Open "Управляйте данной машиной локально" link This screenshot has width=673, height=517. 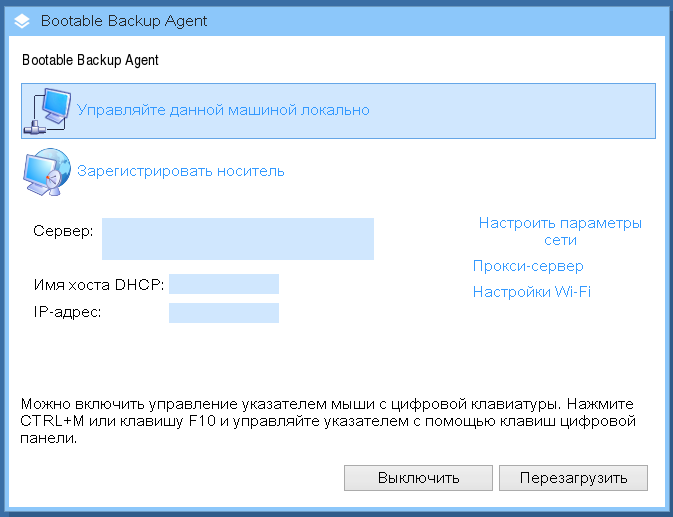coord(223,110)
